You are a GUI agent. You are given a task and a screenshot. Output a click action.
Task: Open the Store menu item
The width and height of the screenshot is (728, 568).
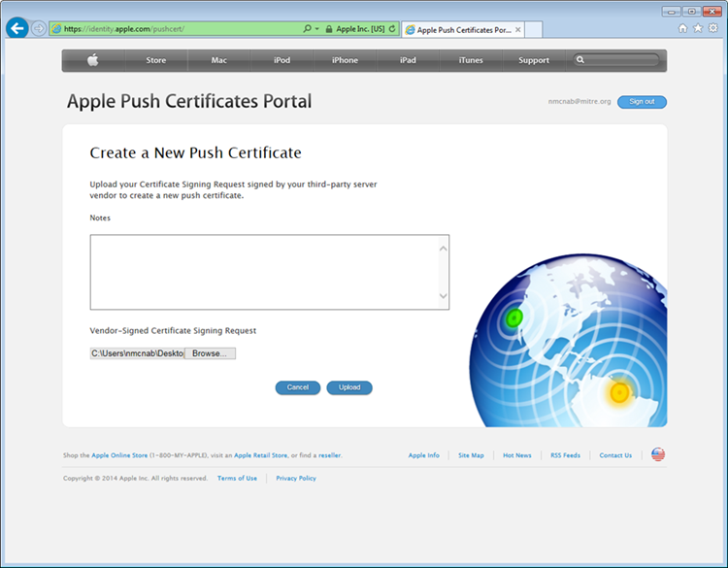[156, 60]
